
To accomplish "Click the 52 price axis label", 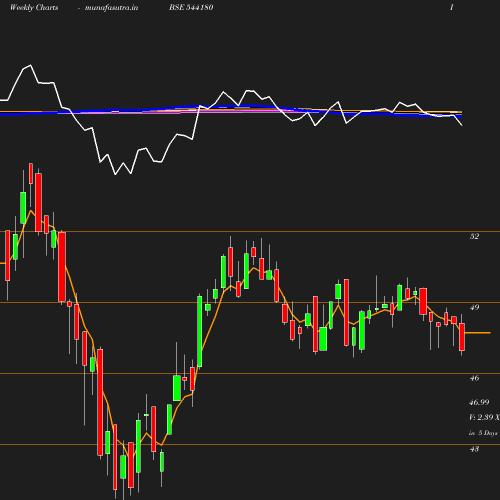I will point(474,236).
